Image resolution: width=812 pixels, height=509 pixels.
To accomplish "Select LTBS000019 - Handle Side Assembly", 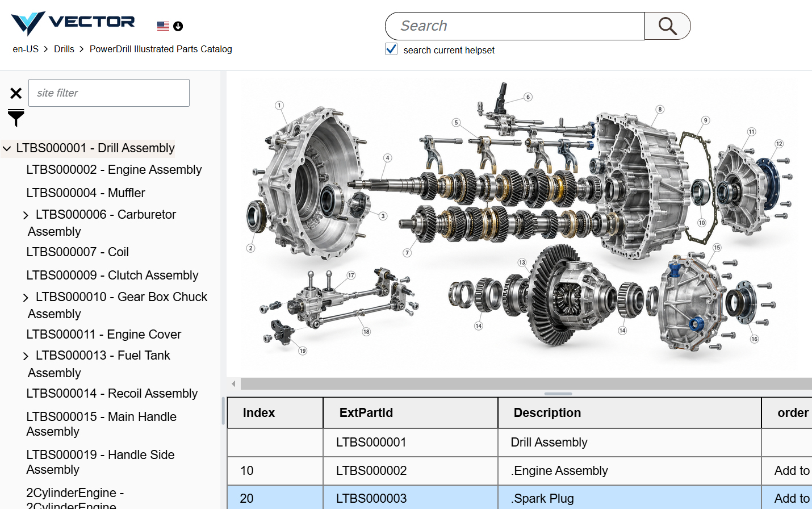I will coord(101,462).
